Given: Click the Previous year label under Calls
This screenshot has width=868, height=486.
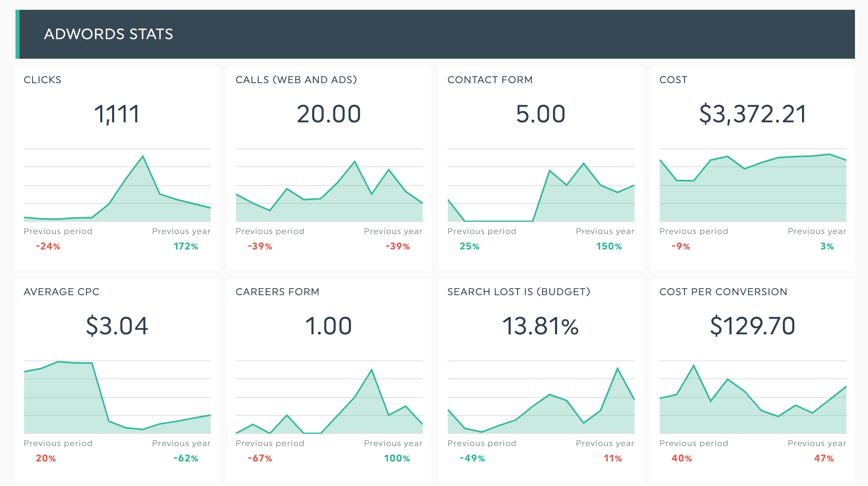Looking at the screenshot, I should (x=393, y=232).
